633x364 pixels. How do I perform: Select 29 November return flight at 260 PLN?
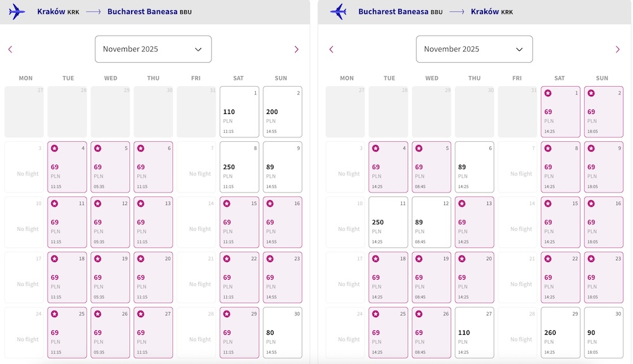[x=560, y=332]
